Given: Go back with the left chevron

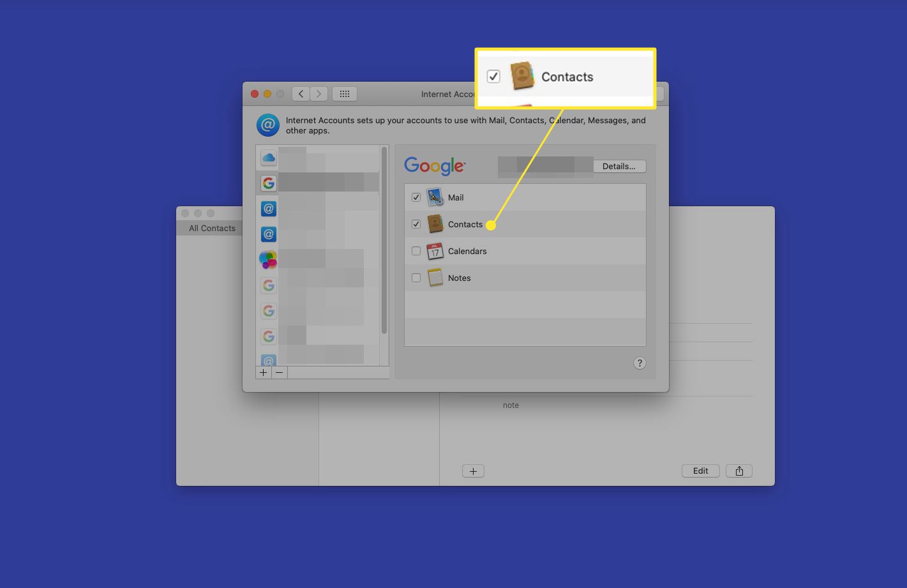Looking at the screenshot, I should [301, 94].
